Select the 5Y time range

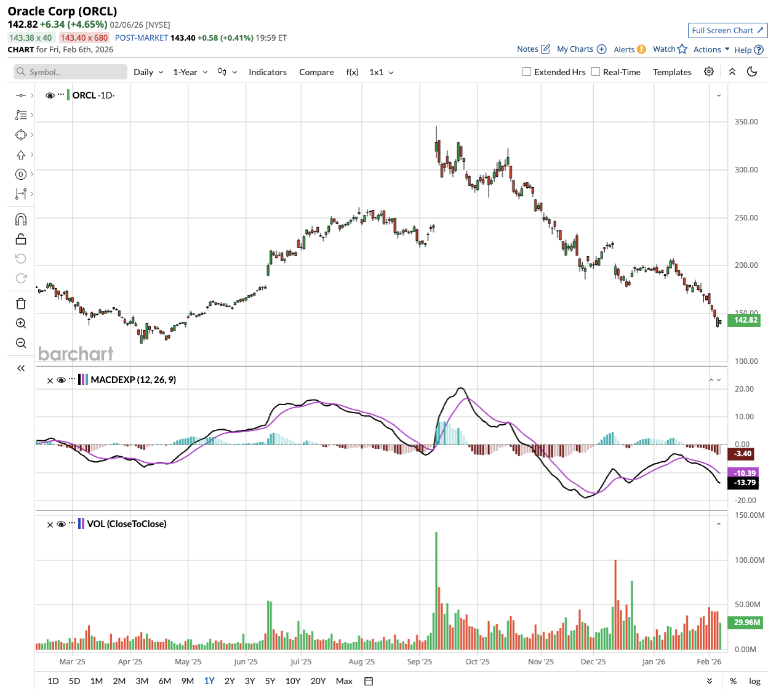pos(270,681)
